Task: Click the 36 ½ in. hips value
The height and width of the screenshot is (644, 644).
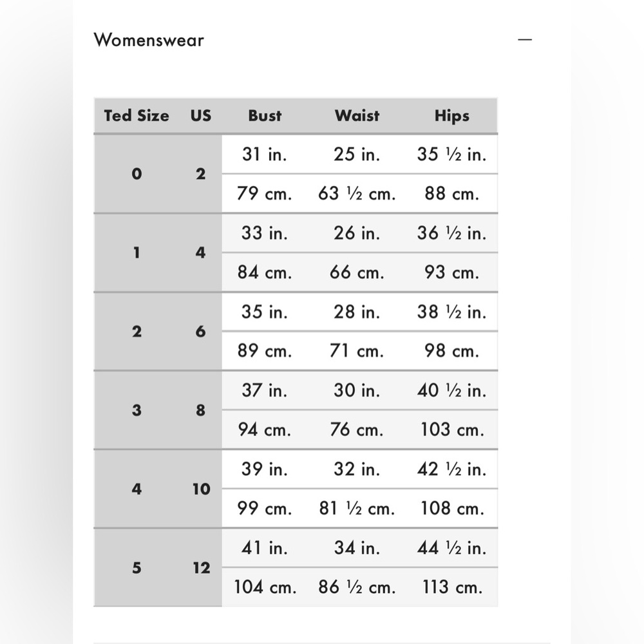Action: point(452,233)
